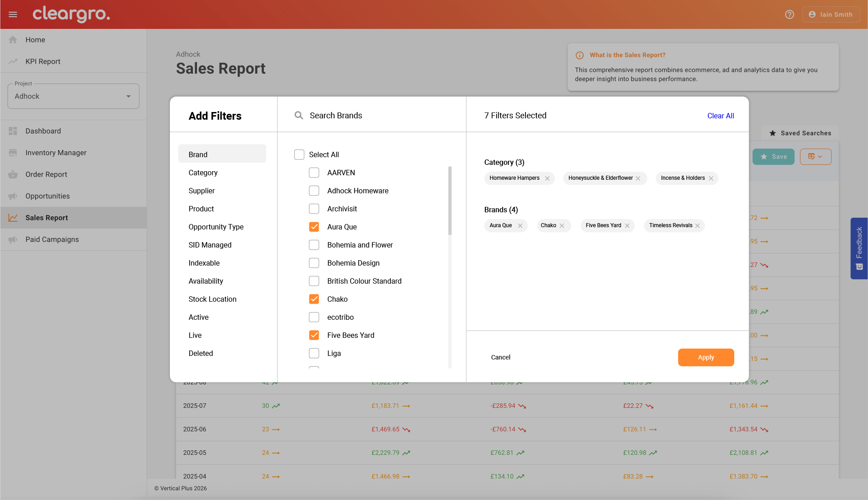
Task: Click the search magnifier icon beside Search Brands
Action: pos(299,116)
